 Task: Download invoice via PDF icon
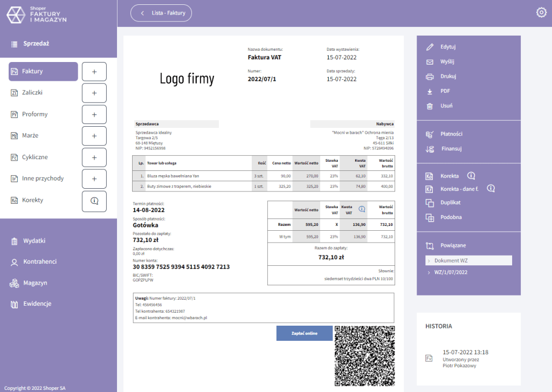(x=430, y=91)
